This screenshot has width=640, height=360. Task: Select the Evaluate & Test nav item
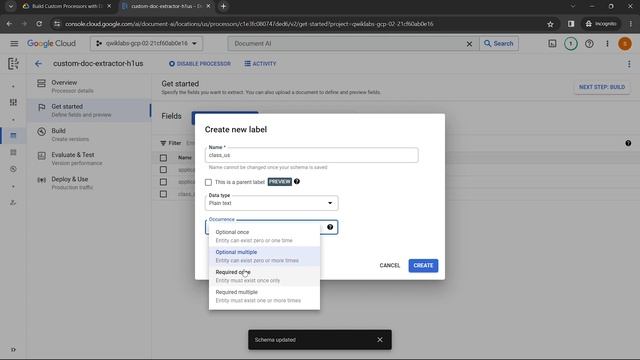tap(89, 158)
